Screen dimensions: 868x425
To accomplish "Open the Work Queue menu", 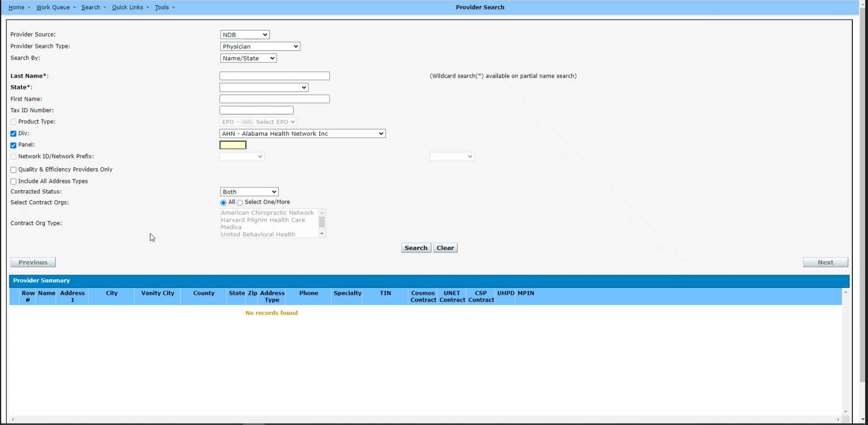I will point(53,7).
